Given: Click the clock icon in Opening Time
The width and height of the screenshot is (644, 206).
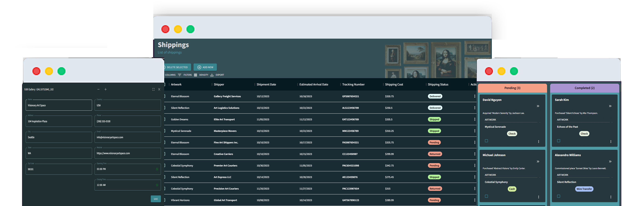Looking at the screenshot, I should tap(157, 169).
